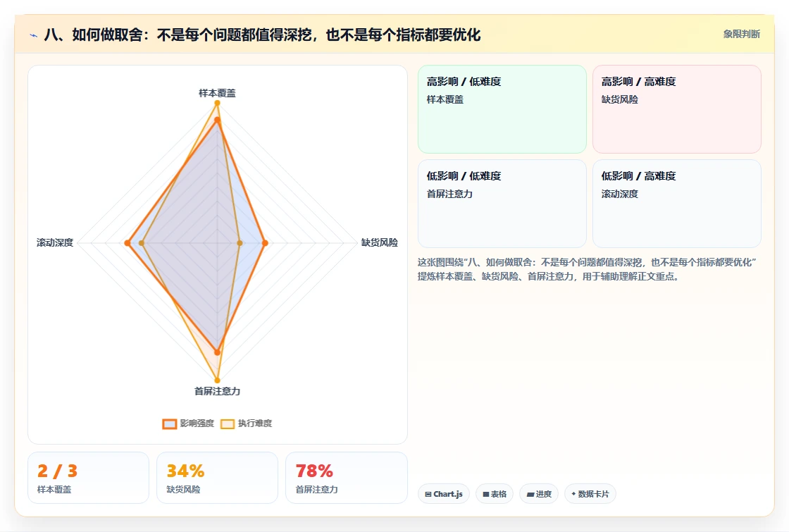789x532 pixels.
Task: Click the orange 影响强度 point on 滚动深度 axis
Action: (128, 243)
